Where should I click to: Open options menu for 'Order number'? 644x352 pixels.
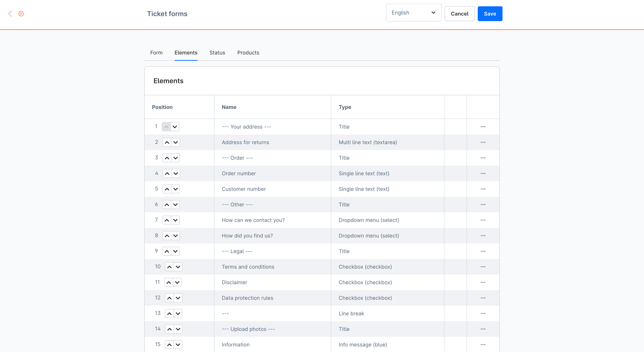click(483, 173)
